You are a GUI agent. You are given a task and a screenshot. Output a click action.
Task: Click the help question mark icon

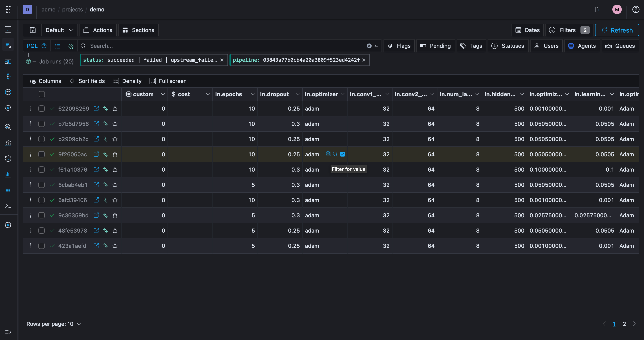click(x=636, y=9)
